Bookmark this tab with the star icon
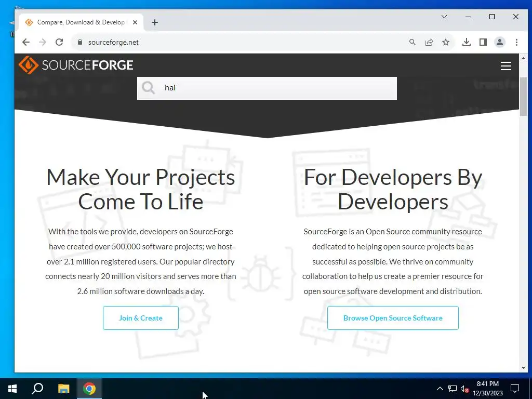 [x=446, y=42]
